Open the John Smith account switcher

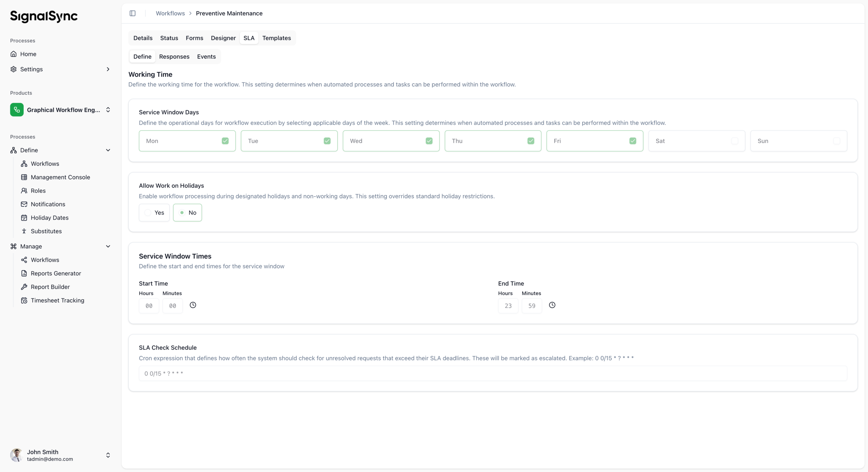pos(108,455)
